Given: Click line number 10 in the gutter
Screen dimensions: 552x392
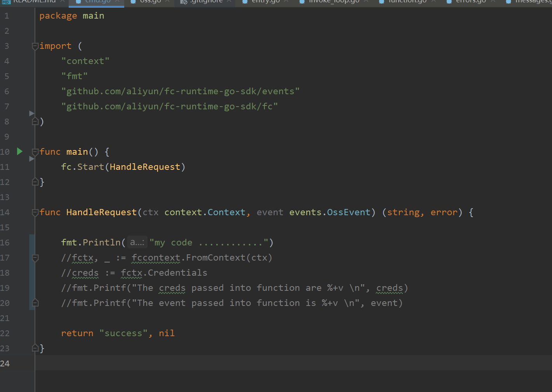Looking at the screenshot, I should tap(5, 152).
